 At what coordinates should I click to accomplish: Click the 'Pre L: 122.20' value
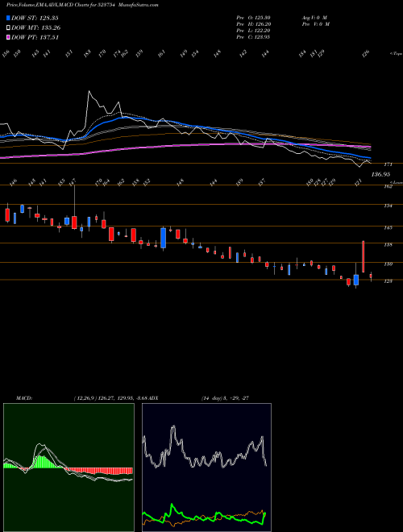(253, 31)
